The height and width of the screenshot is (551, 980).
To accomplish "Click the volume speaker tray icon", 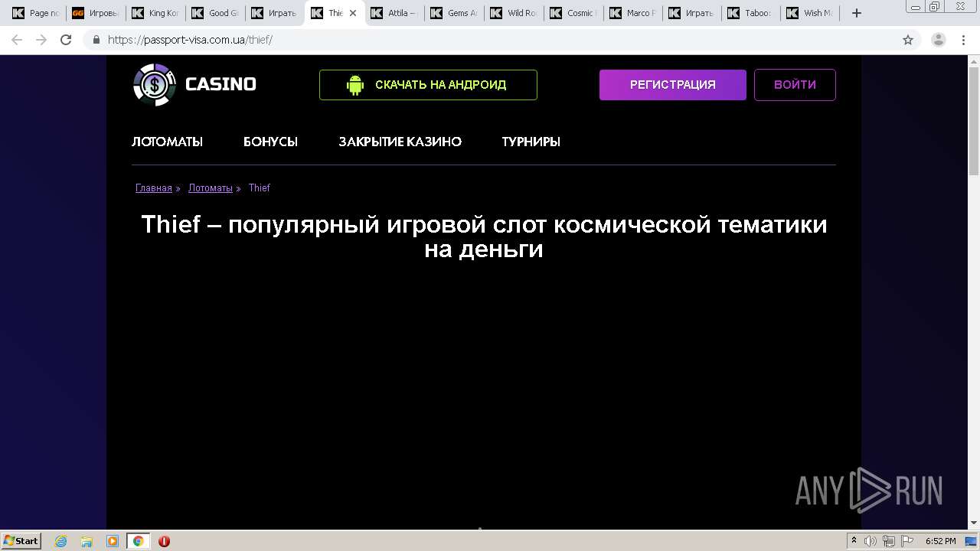I will coord(871,541).
